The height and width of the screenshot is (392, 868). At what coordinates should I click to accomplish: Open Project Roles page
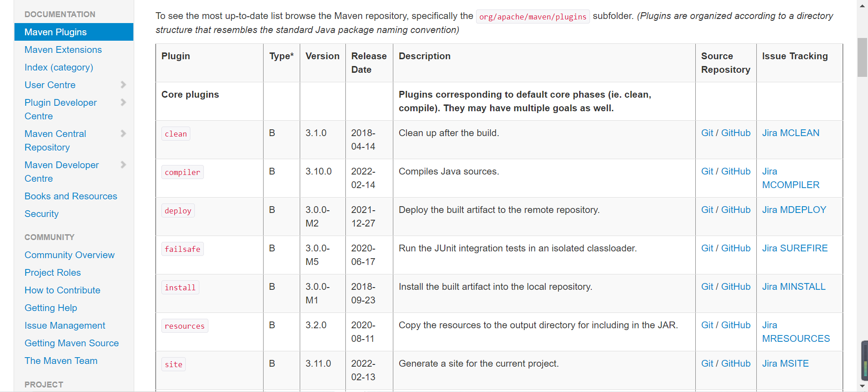click(x=52, y=273)
